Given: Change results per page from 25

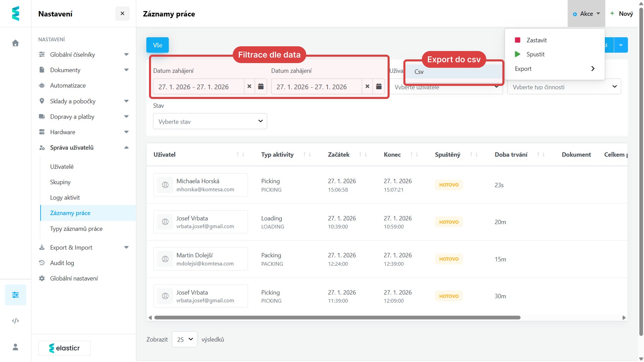Looking at the screenshot, I should pos(185,340).
